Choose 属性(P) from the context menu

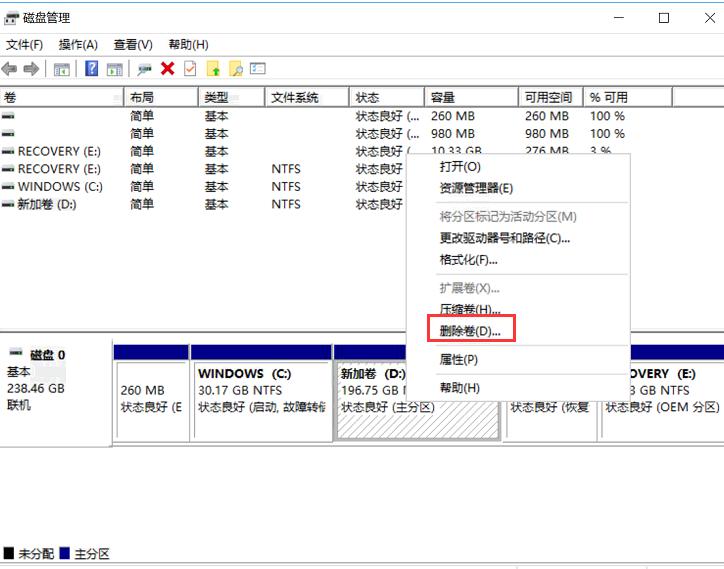pos(518,360)
